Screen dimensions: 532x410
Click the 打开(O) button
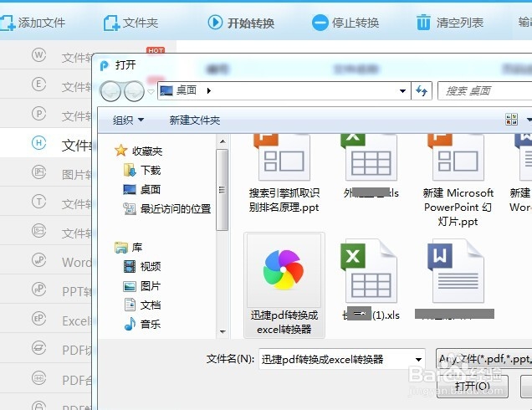coord(473,386)
